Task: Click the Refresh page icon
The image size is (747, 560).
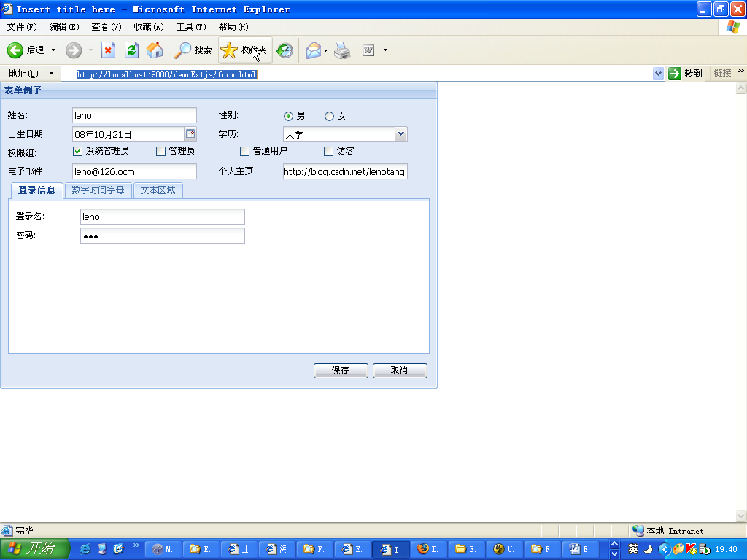Action: [131, 50]
